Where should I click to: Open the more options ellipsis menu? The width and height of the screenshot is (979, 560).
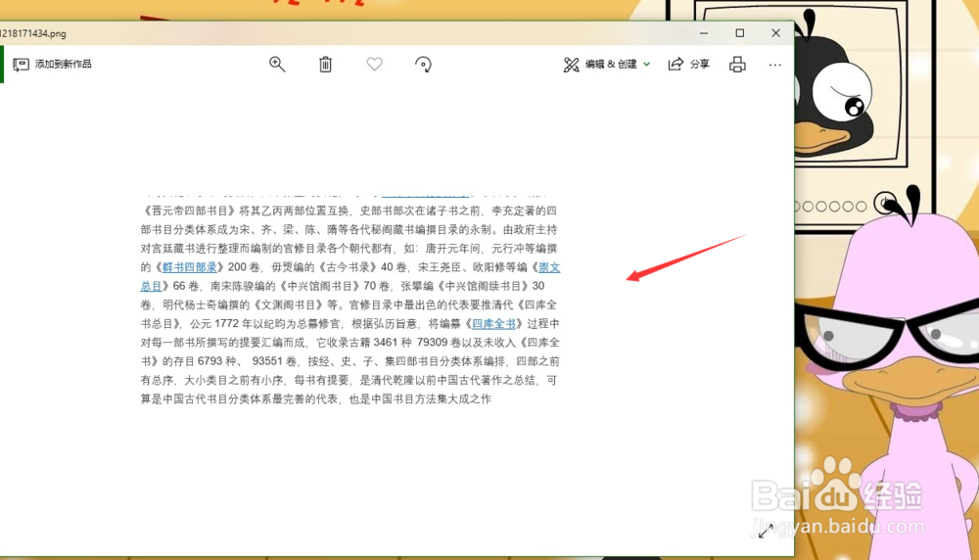774,65
